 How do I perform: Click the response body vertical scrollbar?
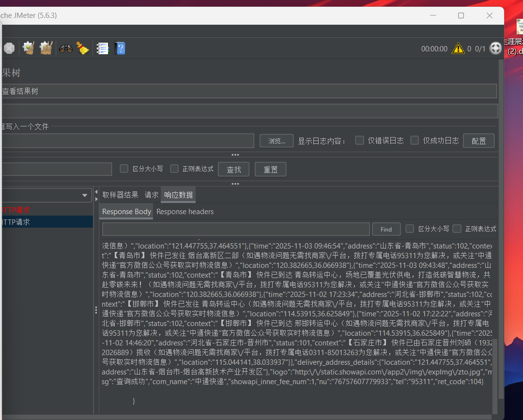click(x=495, y=375)
